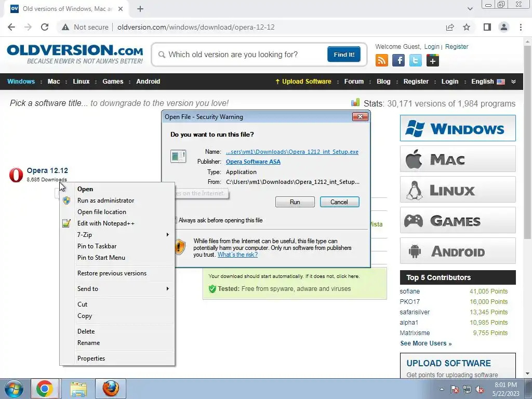Expand the Send to submenu
The height and width of the screenshot is (399, 532).
[117, 289]
